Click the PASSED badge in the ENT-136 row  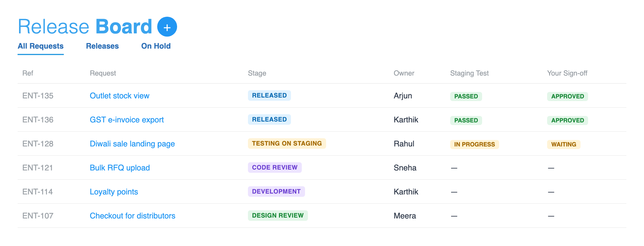coord(466,120)
